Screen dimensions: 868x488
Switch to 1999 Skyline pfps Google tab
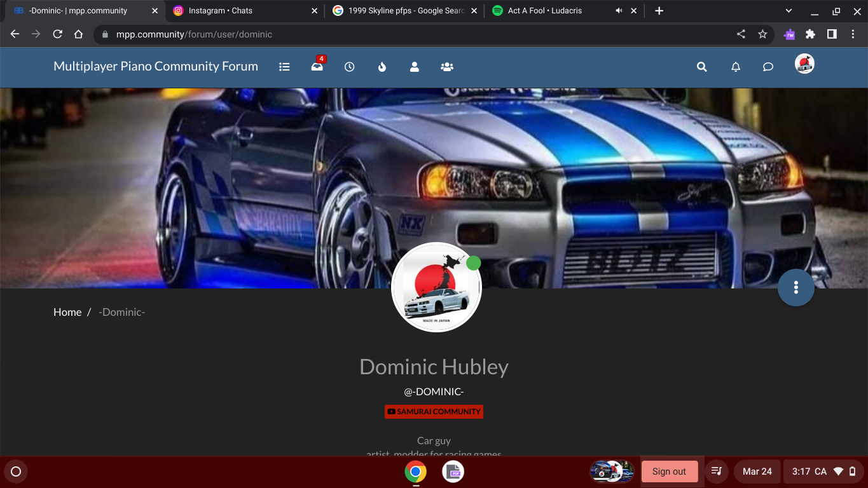tap(404, 11)
